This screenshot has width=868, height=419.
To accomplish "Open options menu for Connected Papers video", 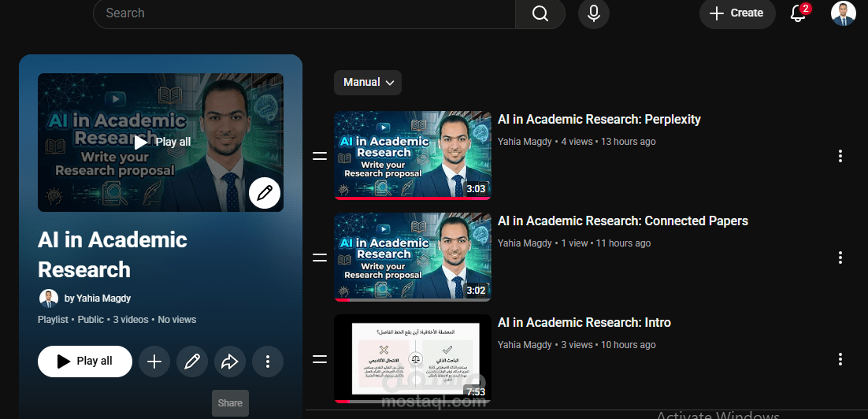I will 840,258.
